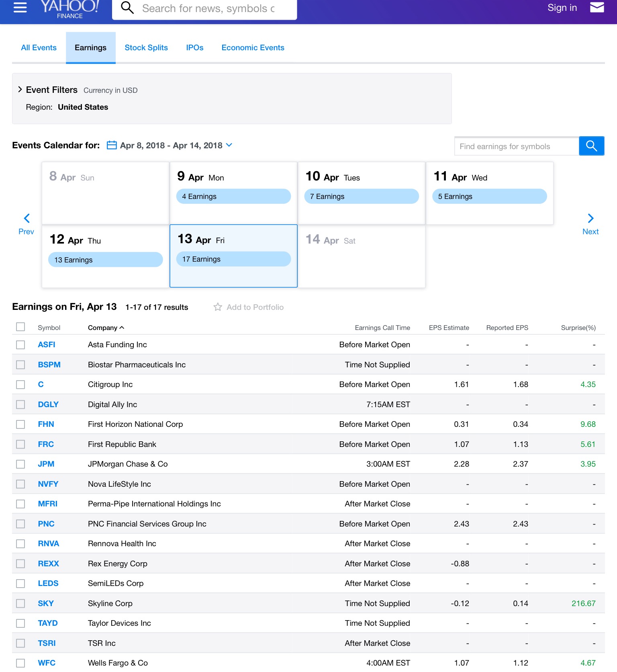Image resolution: width=617 pixels, height=672 pixels.
Task: Check the BSPM row checkbox
Action: click(x=20, y=365)
